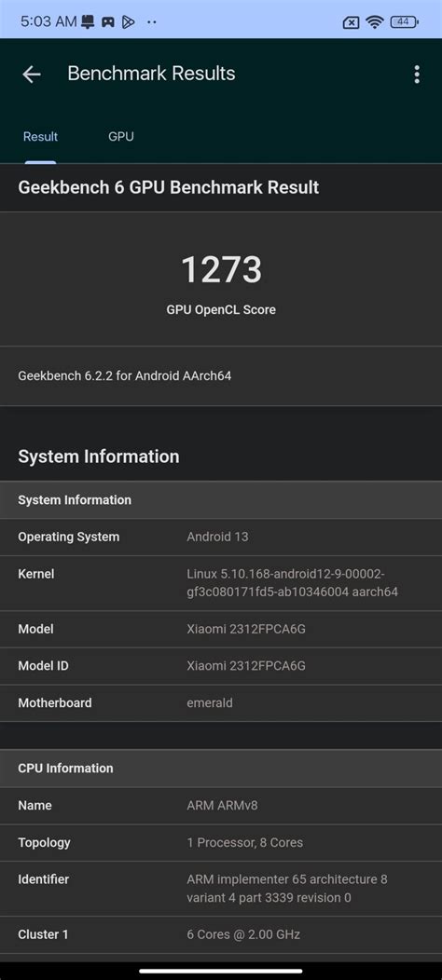The width and height of the screenshot is (442, 980).
Task: Select the Result tab
Action: (41, 136)
